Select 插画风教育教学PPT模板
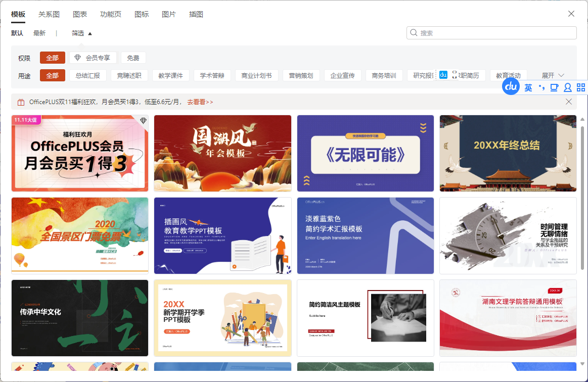Viewport: 588px width, 382px height. tap(223, 236)
